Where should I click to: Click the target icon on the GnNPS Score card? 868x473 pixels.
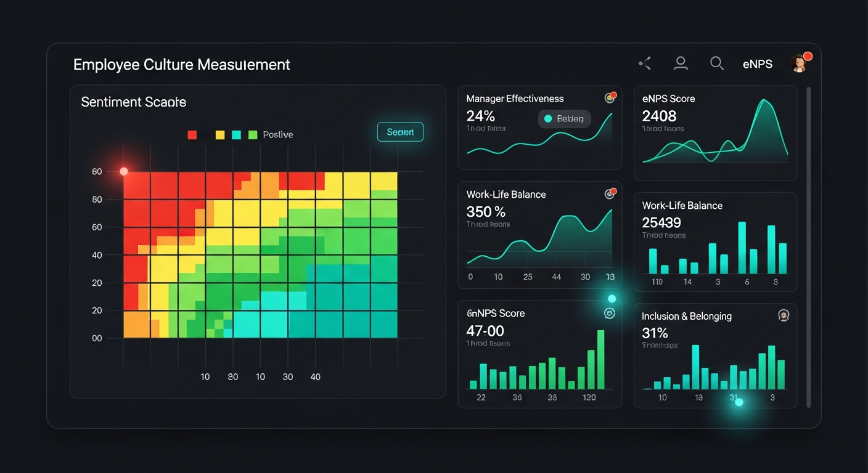(x=610, y=313)
